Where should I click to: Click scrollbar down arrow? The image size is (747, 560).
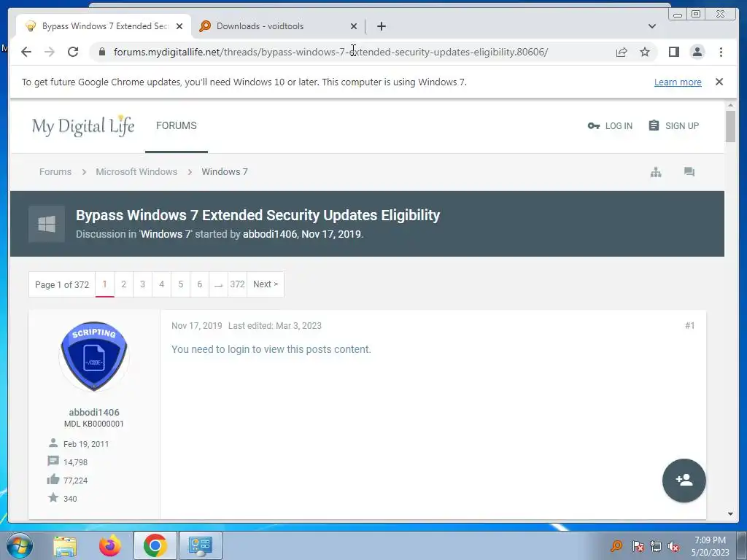click(x=730, y=514)
